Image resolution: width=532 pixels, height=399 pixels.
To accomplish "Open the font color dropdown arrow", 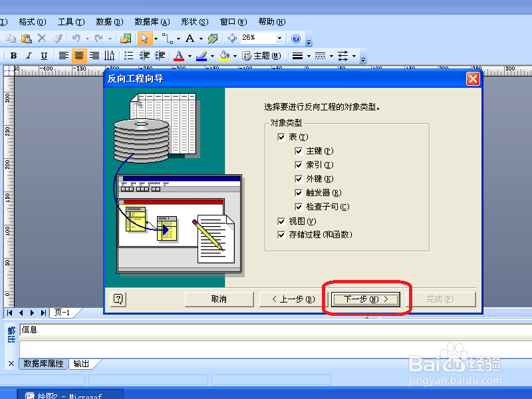I will click(188, 56).
